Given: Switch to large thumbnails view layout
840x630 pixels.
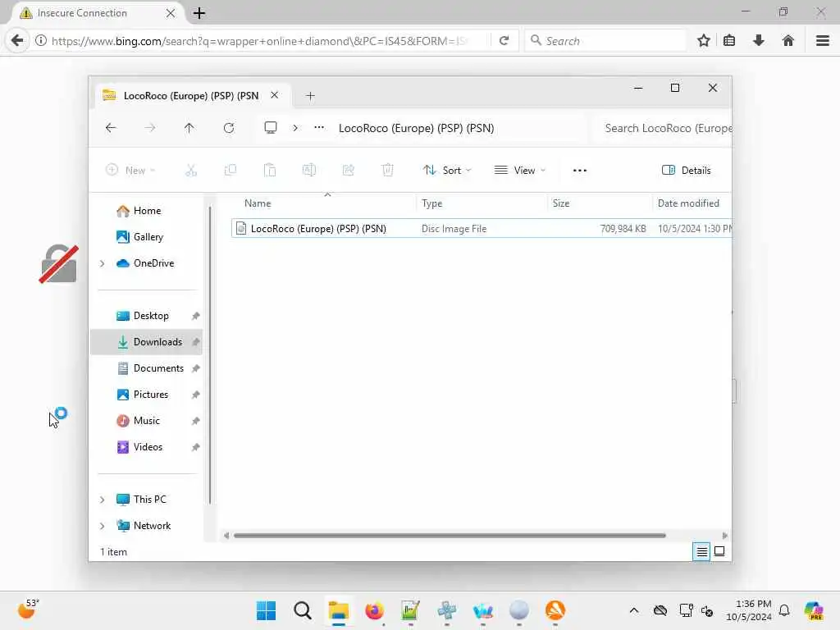Looking at the screenshot, I should click(719, 551).
